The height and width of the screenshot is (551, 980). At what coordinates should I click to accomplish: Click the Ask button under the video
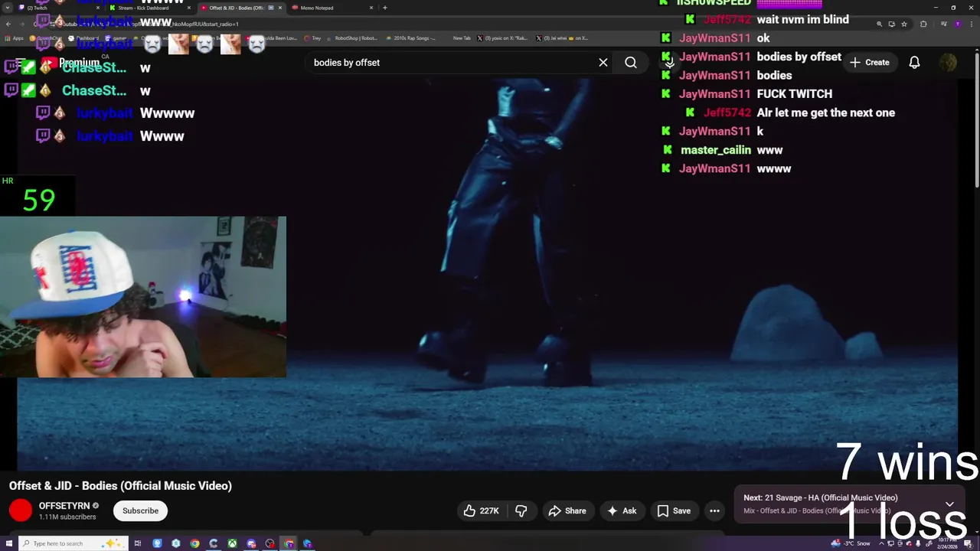click(x=622, y=511)
